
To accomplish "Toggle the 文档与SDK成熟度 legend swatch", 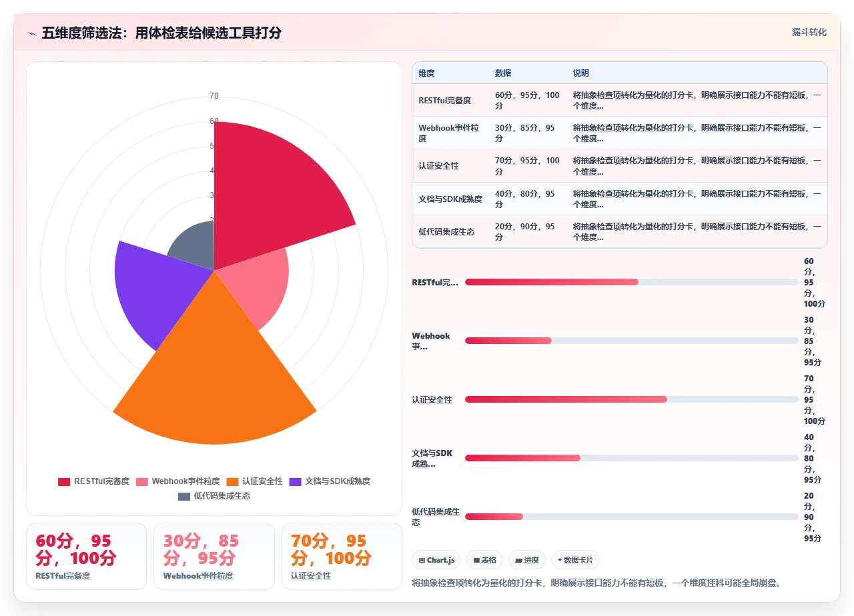I will pyautogui.click(x=296, y=481).
